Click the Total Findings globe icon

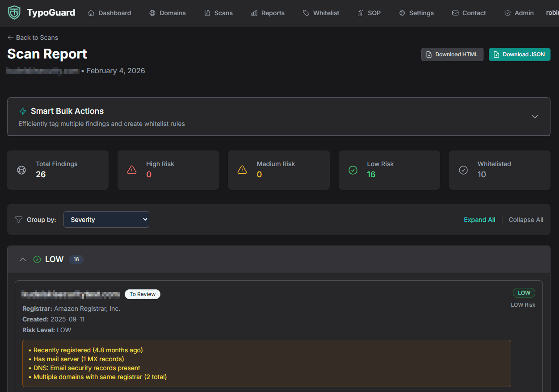point(21,170)
